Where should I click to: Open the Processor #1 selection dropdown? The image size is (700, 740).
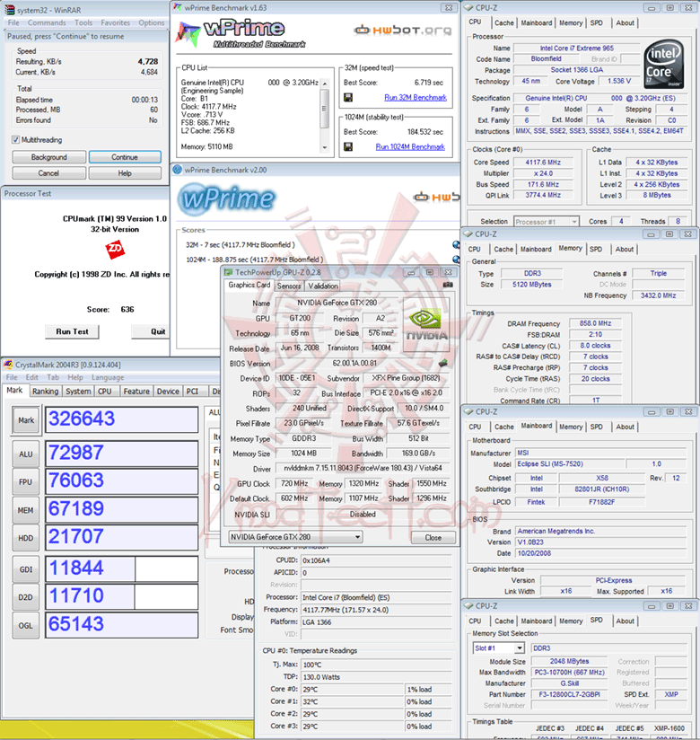tap(546, 221)
